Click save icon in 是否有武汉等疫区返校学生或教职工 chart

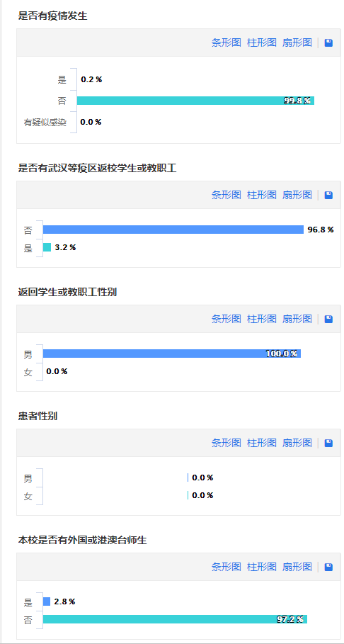328,195
